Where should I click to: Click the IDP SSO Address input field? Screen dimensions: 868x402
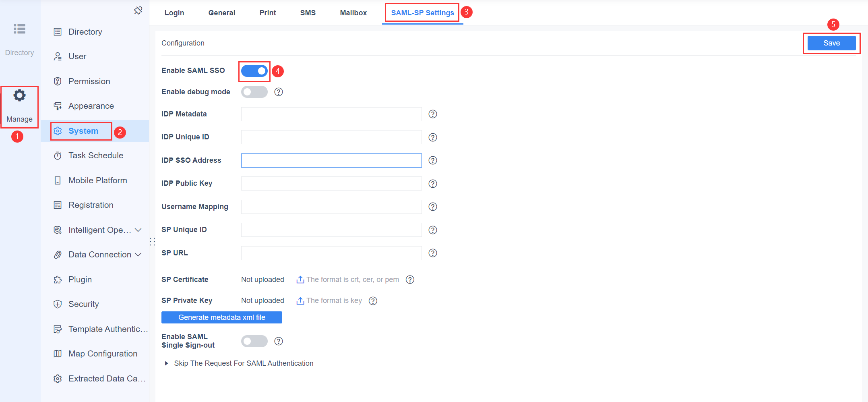pos(331,160)
